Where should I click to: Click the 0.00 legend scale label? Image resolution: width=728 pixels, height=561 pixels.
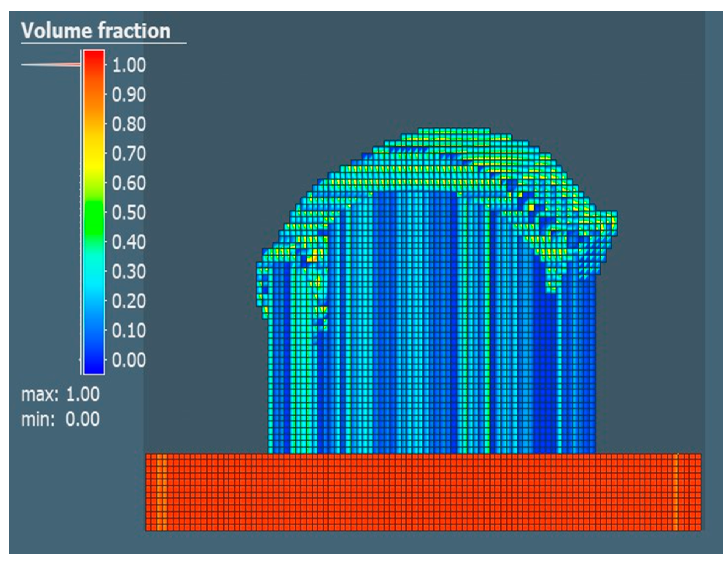(129, 360)
